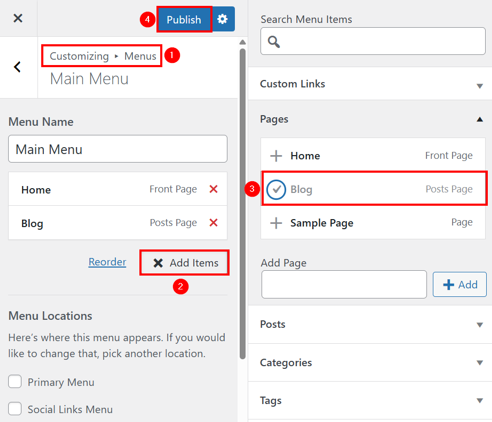Click the 'Posts Page' label in Pages list
492x422 pixels.
coord(449,189)
